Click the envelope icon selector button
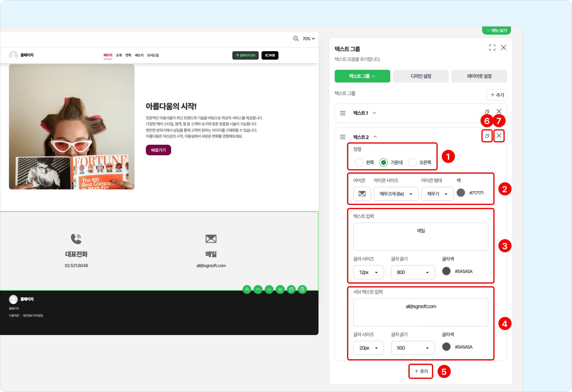This screenshot has height=392, width=572. tap(362, 194)
